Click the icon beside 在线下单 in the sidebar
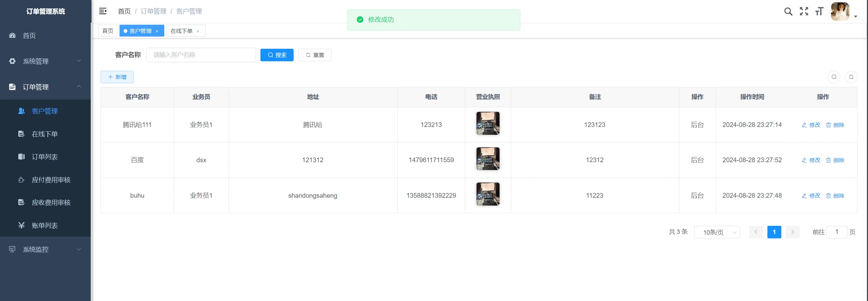The height and width of the screenshot is (301, 868). pos(21,134)
